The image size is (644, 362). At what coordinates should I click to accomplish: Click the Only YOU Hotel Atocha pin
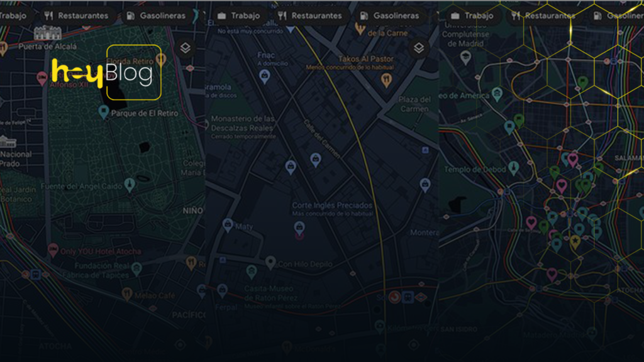(53, 250)
